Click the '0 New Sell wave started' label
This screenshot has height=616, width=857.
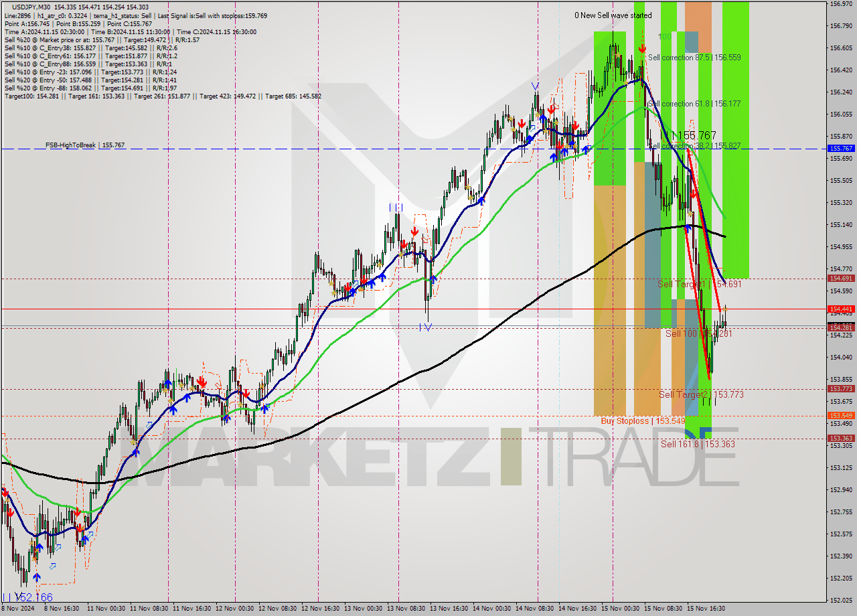click(613, 15)
